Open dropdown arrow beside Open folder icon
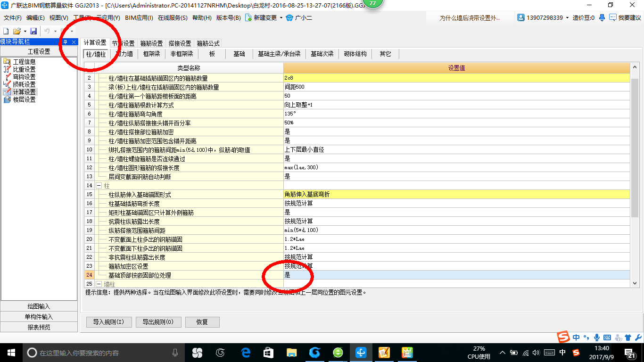This screenshot has width=644, height=362. [25, 31]
